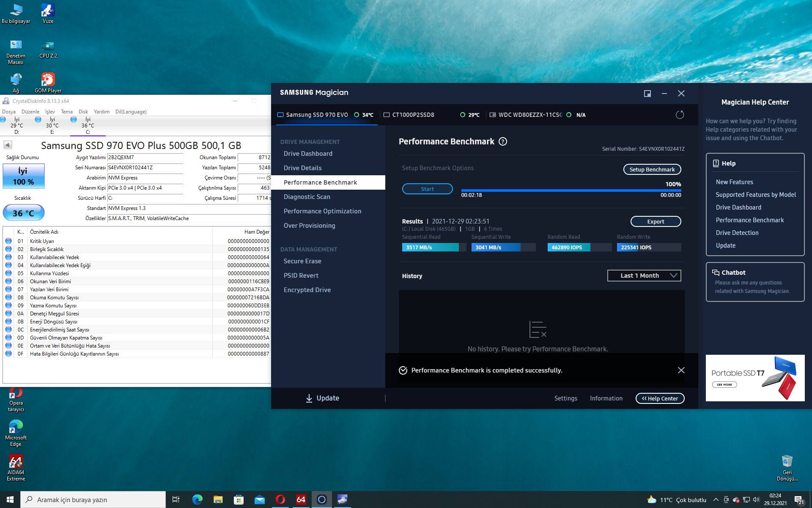The image size is (812, 508).
Task: Open Vuze desktop shortcut
Action: tap(48, 13)
